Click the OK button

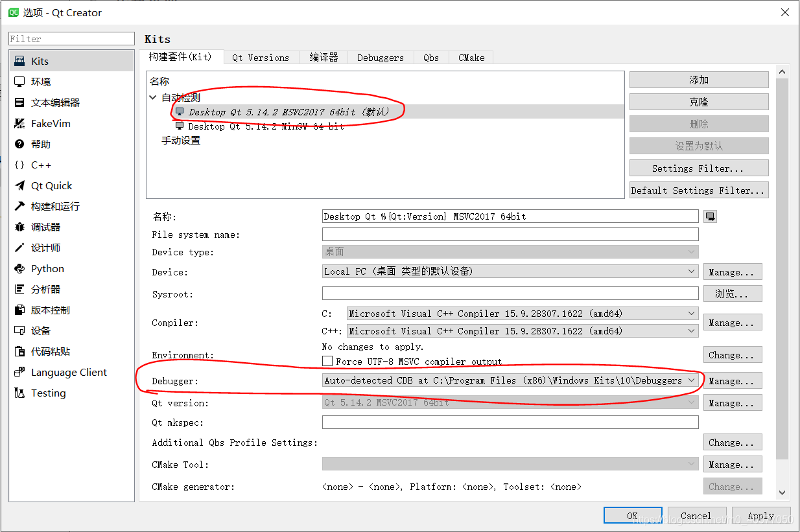coord(633,515)
